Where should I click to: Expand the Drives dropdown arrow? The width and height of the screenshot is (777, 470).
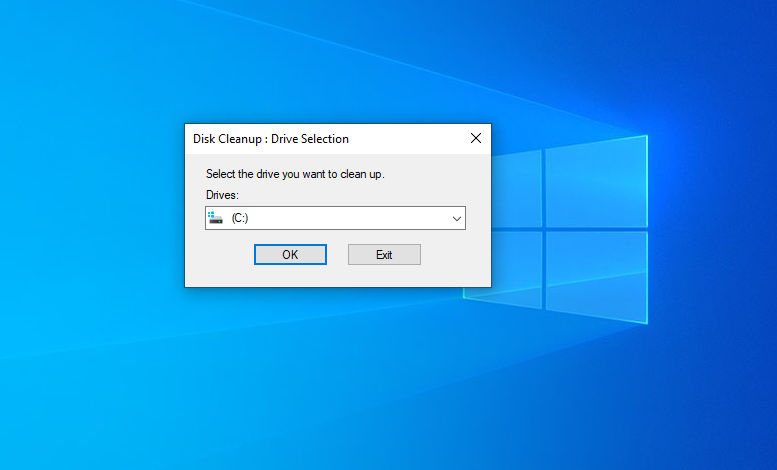point(456,218)
